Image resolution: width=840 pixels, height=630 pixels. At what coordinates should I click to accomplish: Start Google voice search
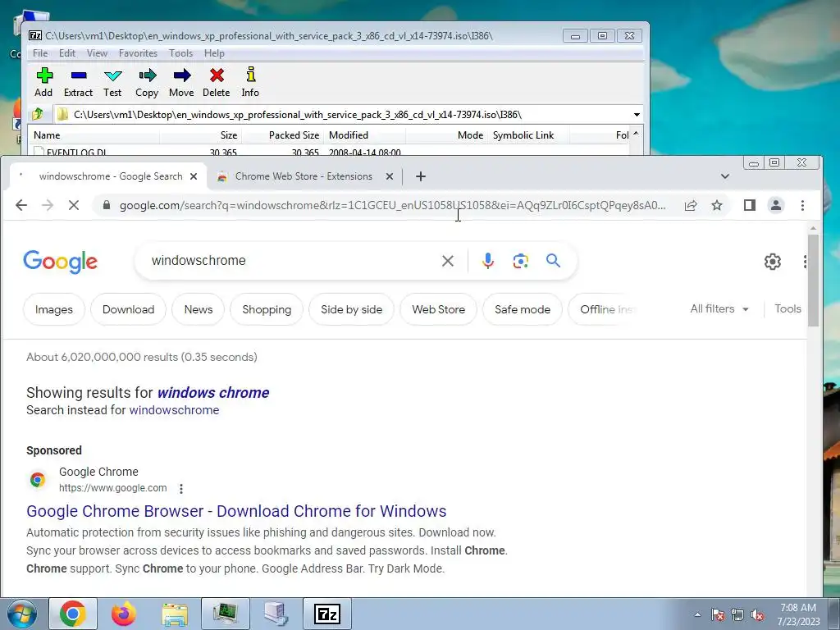pos(487,261)
